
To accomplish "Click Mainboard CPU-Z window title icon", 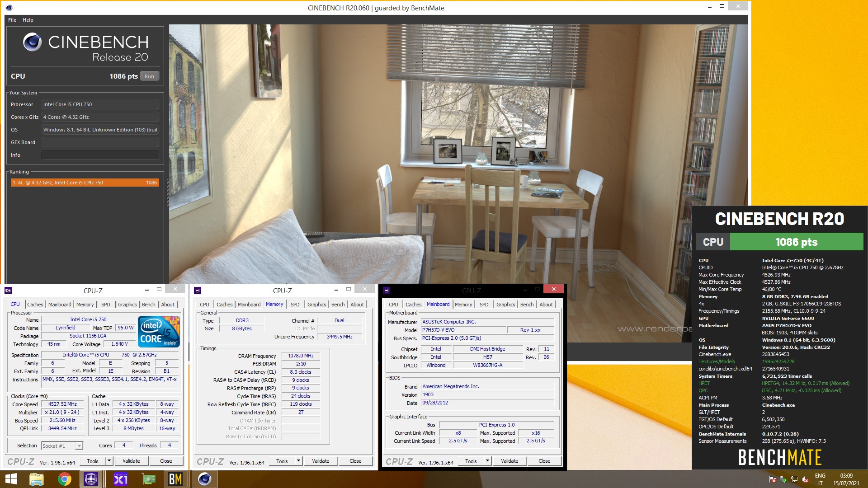I will point(387,291).
